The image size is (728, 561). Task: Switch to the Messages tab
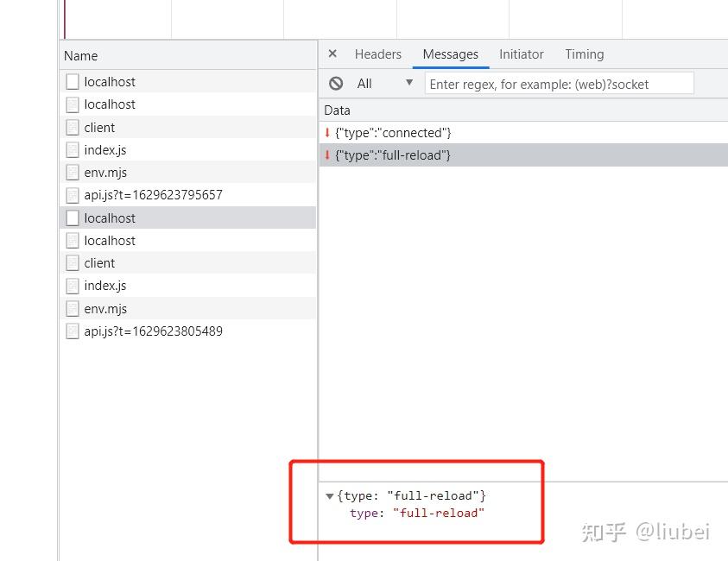[x=450, y=54]
